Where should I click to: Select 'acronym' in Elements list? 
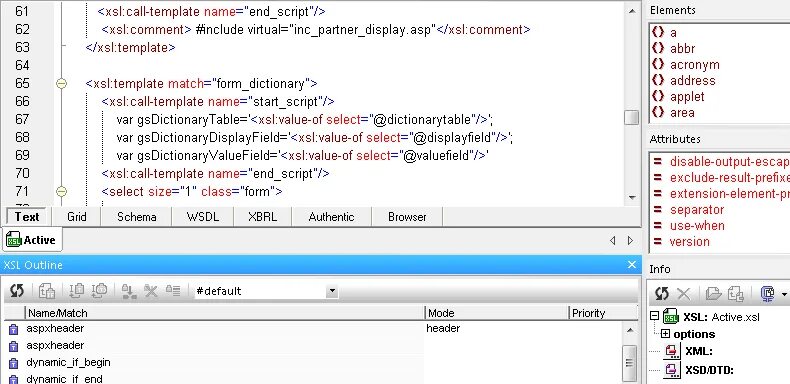[x=694, y=65]
